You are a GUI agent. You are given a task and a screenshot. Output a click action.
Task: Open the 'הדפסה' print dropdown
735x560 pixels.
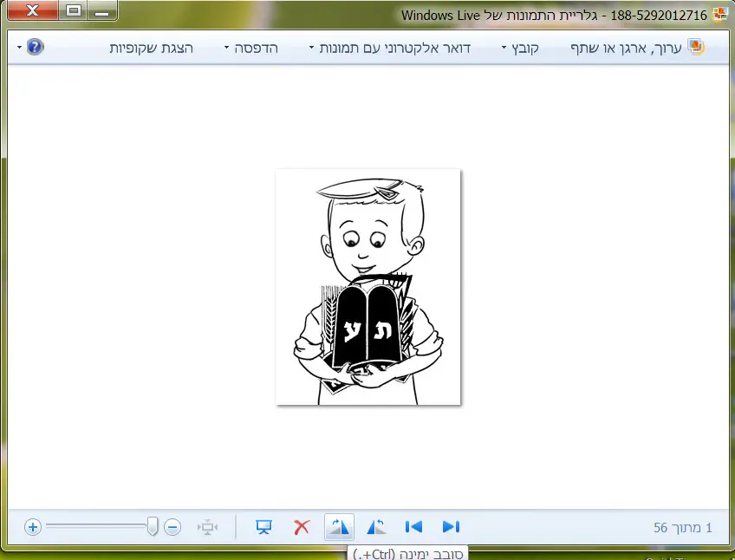pyautogui.click(x=251, y=48)
